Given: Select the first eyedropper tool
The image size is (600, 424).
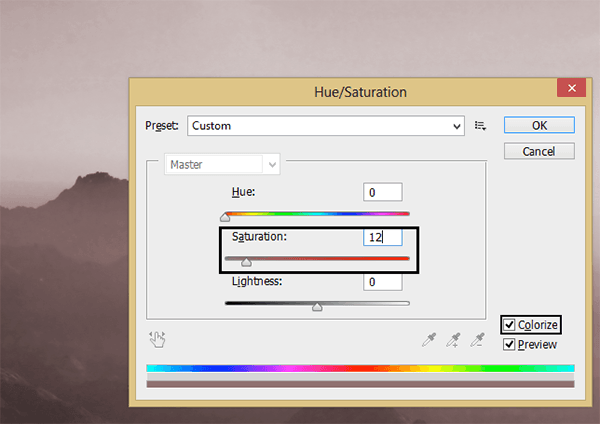Looking at the screenshot, I should click(x=429, y=339).
